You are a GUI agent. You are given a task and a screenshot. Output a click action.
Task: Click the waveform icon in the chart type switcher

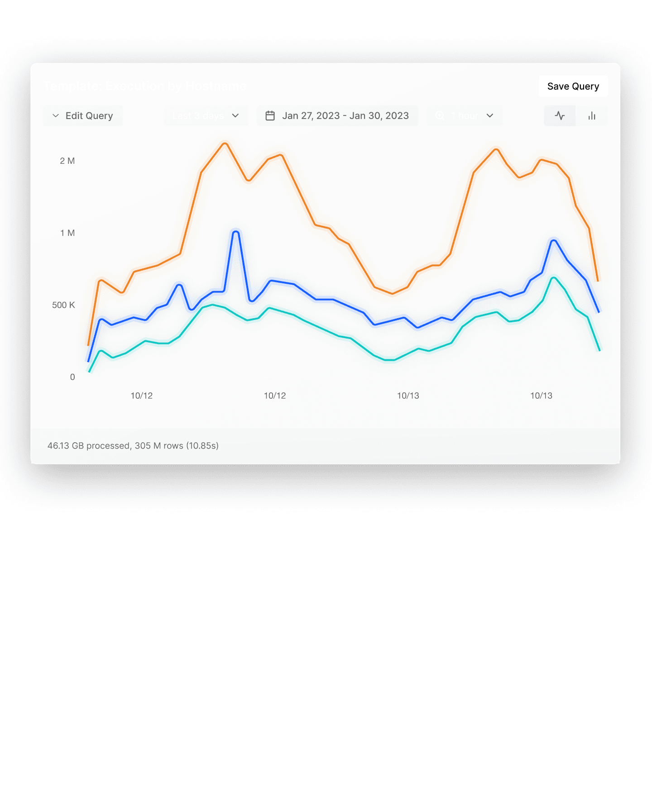560,115
